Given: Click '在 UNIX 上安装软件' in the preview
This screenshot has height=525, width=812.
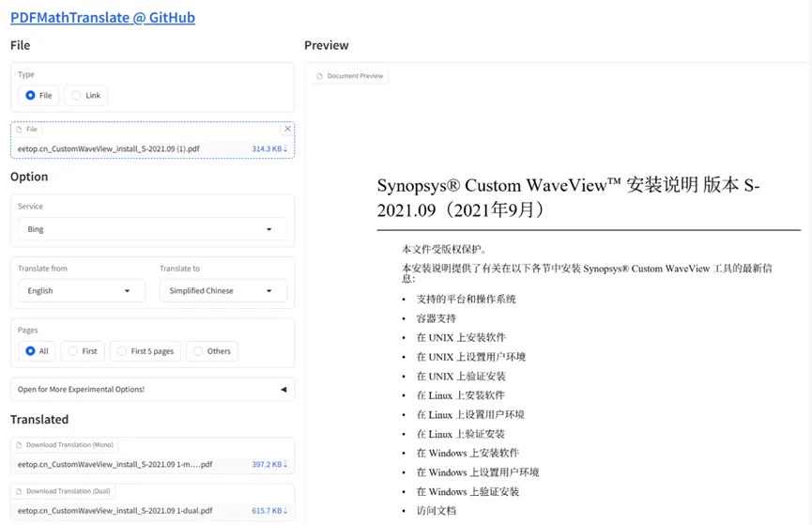Looking at the screenshot, I should (x=461, y=337).
